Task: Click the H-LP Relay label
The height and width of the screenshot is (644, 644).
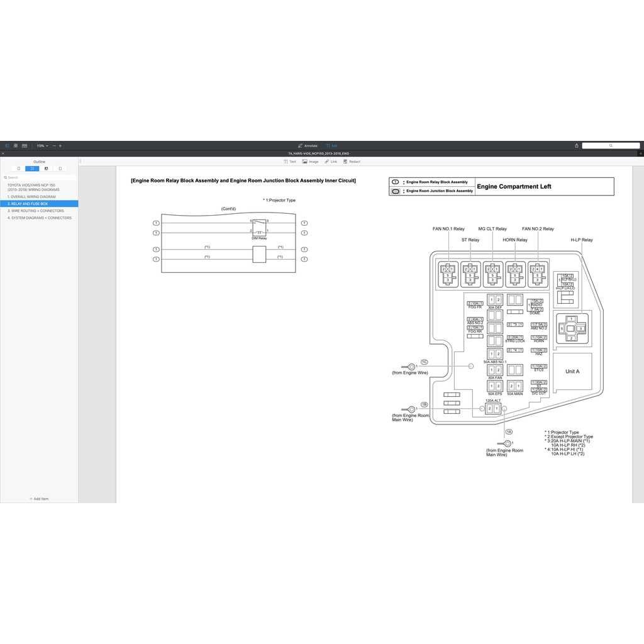Action: click(582, 240)
